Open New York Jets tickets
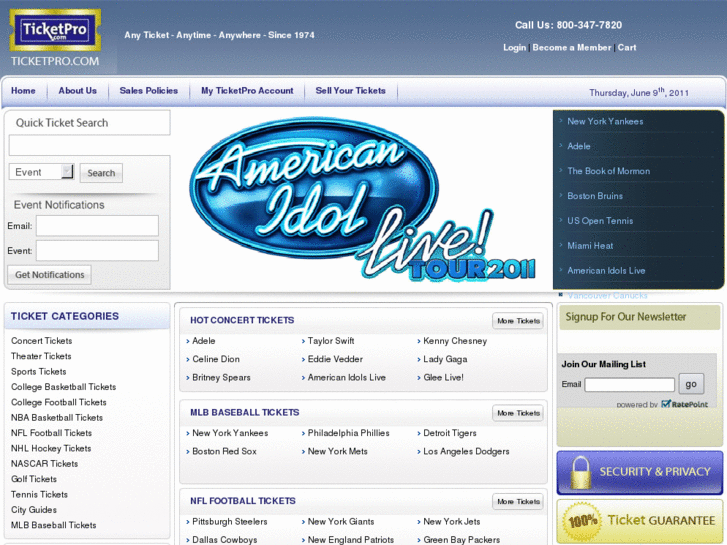Image resolution: width=727 pixels, height=545 pixels. [452, 521]
